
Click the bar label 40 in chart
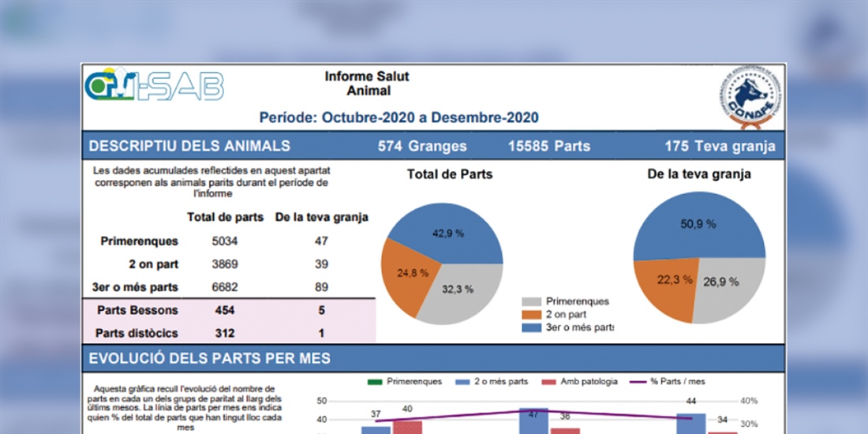point(407,409)
